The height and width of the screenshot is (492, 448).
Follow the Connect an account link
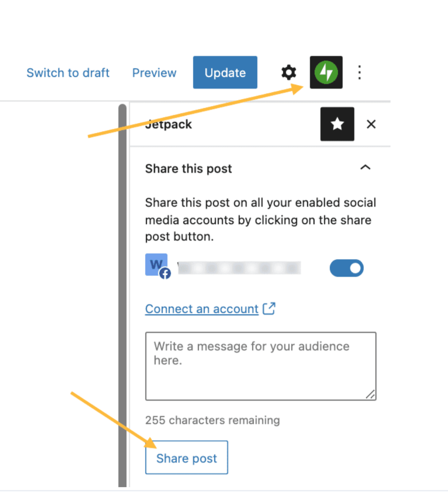pyautogui.click(x=202, y=309)
